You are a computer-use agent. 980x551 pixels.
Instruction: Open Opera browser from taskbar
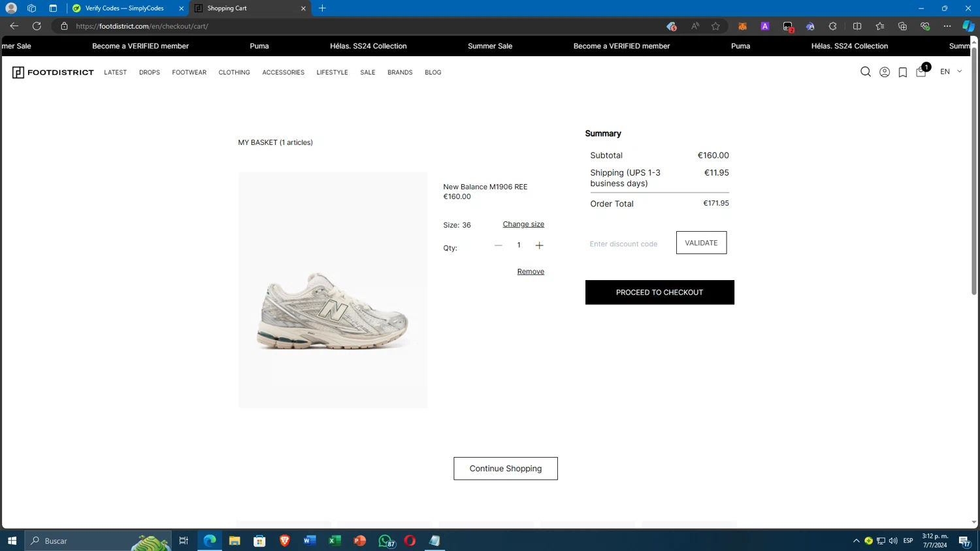(x=410, y=541)
